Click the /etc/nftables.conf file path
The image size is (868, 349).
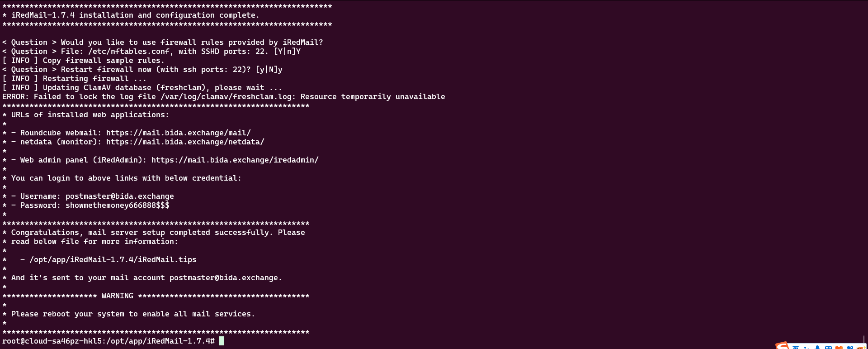pos(128,52)
